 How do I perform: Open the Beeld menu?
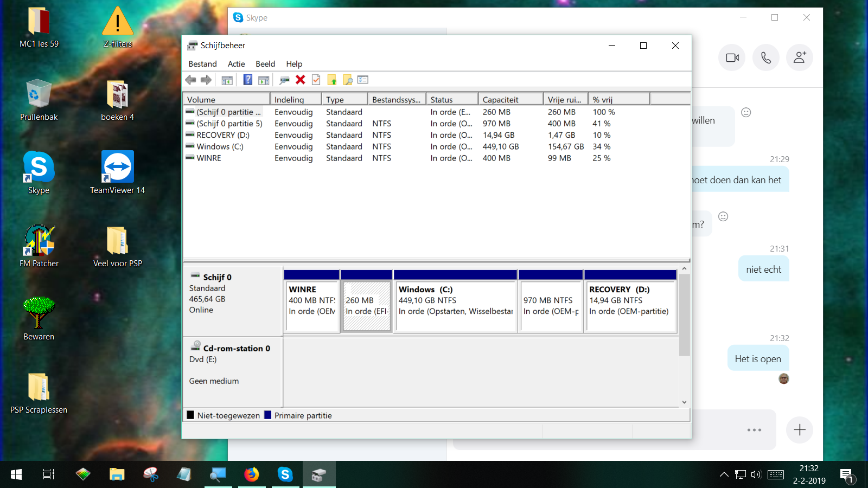(x=265, y=64)
